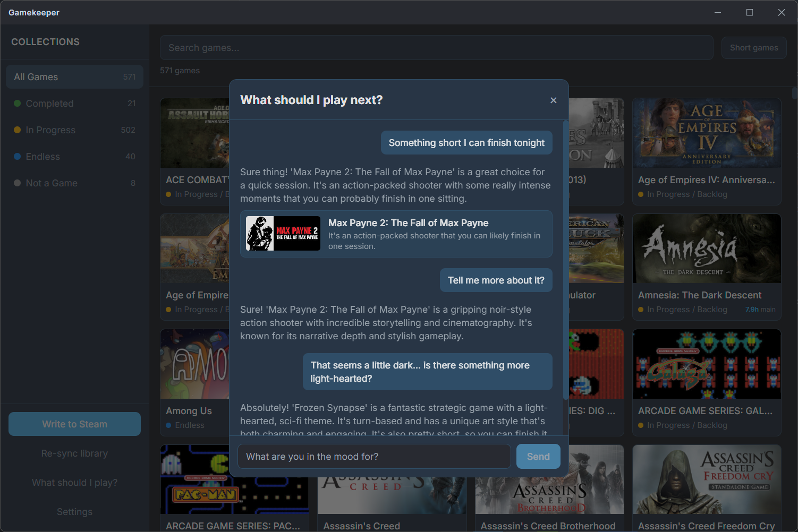Open the Completed collection
Viewport: 798px width, 532px height.
74,104
